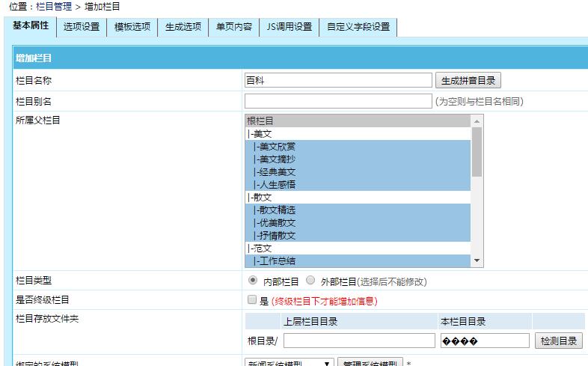Click the 生成拼音目录 button
Image resolution: width=588 pixels, height=366 pixels.
point(465,81)
